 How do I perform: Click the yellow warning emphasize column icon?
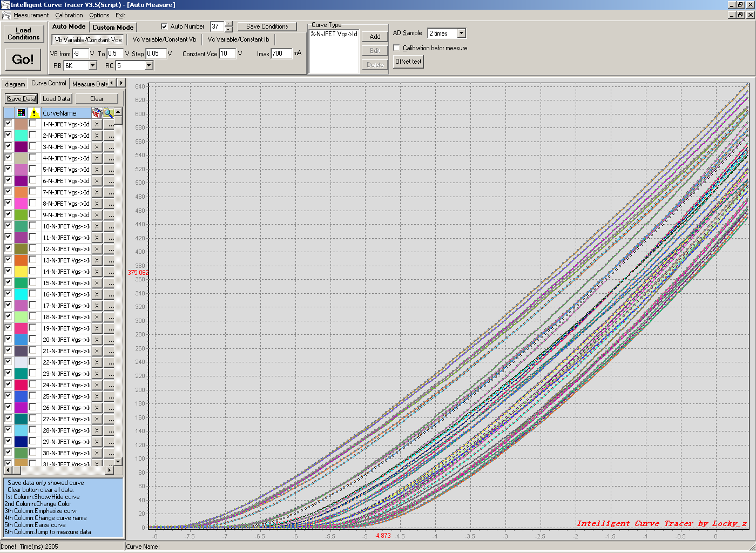34,113
